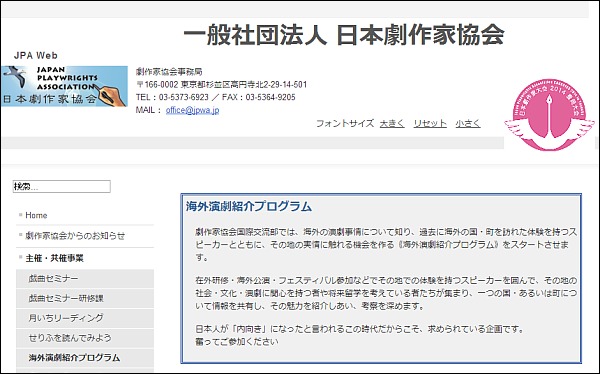Viewport: 600px width, 374px height.
Task: Open せりふを読んでみよう submenu item
Action: pos(85,338)
